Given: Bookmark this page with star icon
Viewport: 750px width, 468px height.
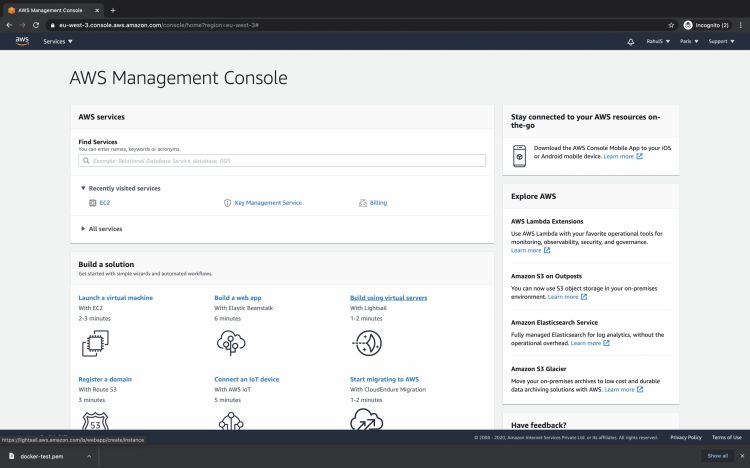Looking at the screenshot, I should pos(671,24).
